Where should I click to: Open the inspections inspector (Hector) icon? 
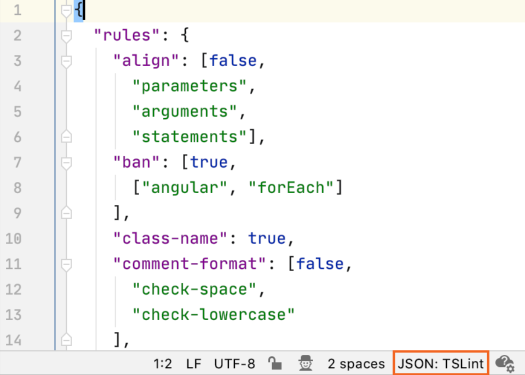(305, 363)
